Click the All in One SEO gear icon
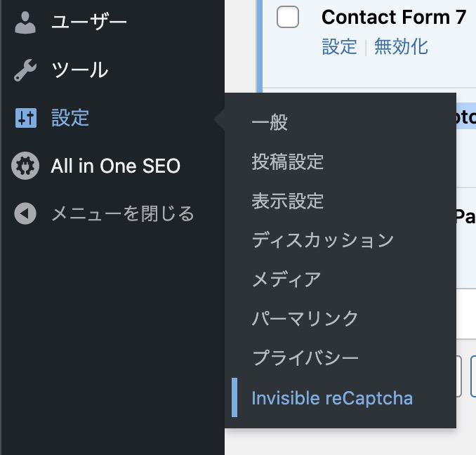 [25, 166]
